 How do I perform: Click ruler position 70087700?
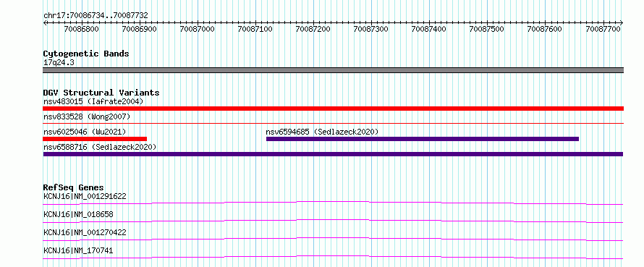pyautogui.click(x=603, y=29)
